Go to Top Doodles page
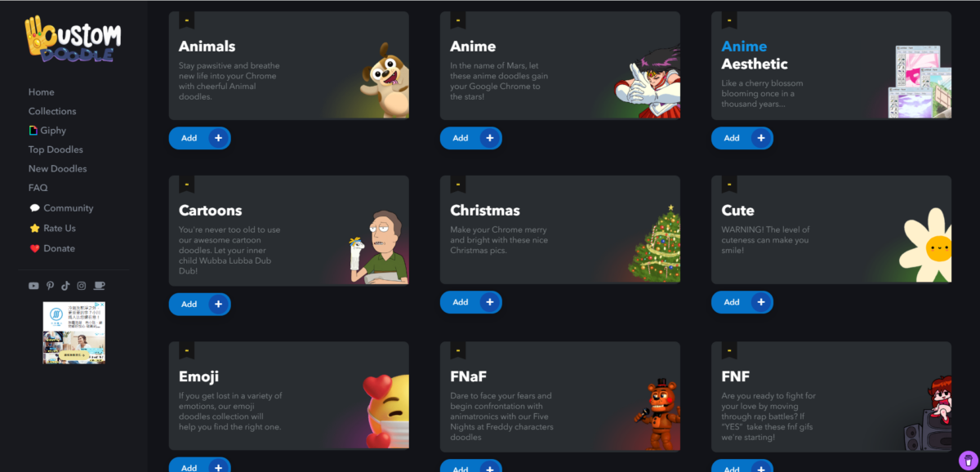 pos(56,149)
